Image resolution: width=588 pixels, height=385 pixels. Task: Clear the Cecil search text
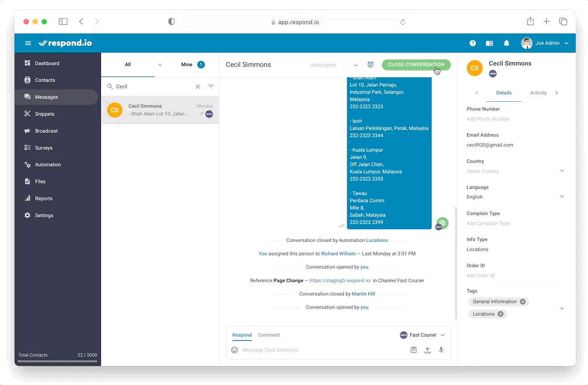[198, 87]
